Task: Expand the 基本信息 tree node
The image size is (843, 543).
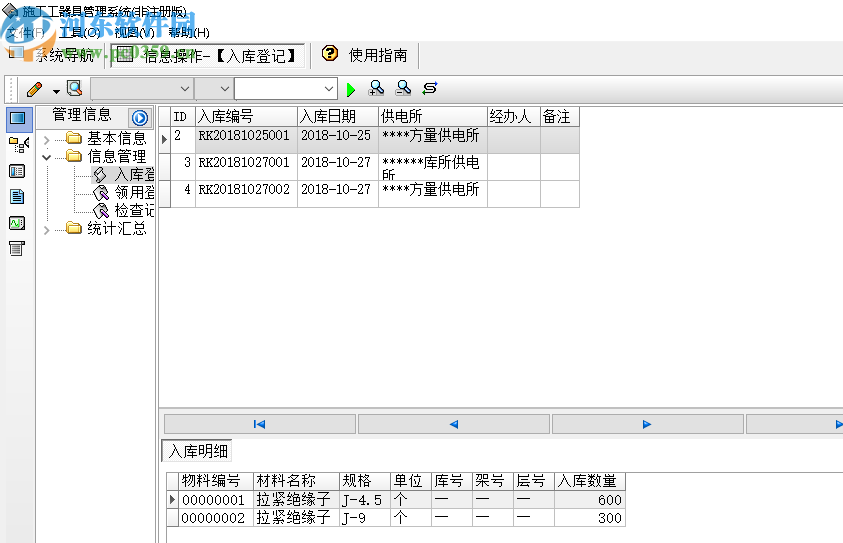Action: click(x=47, y=140)
